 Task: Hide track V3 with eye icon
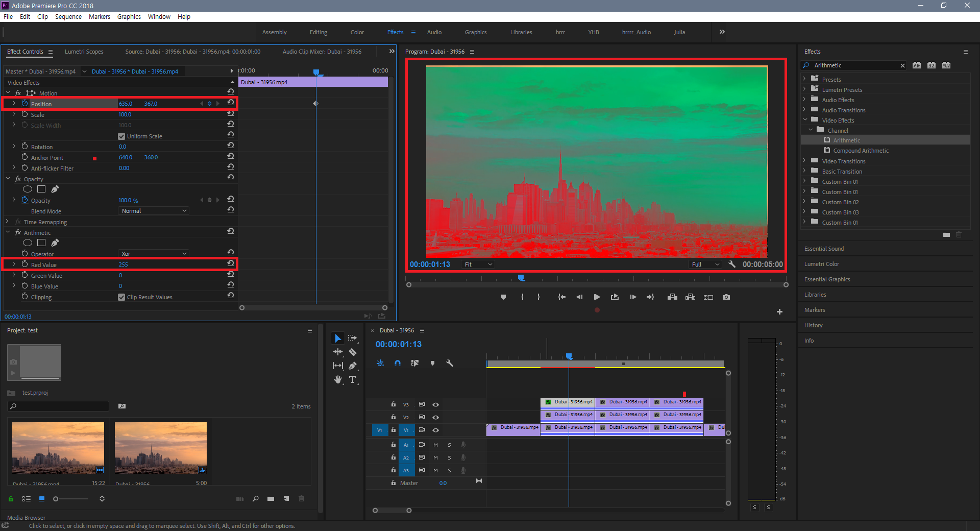pos(435,404)
